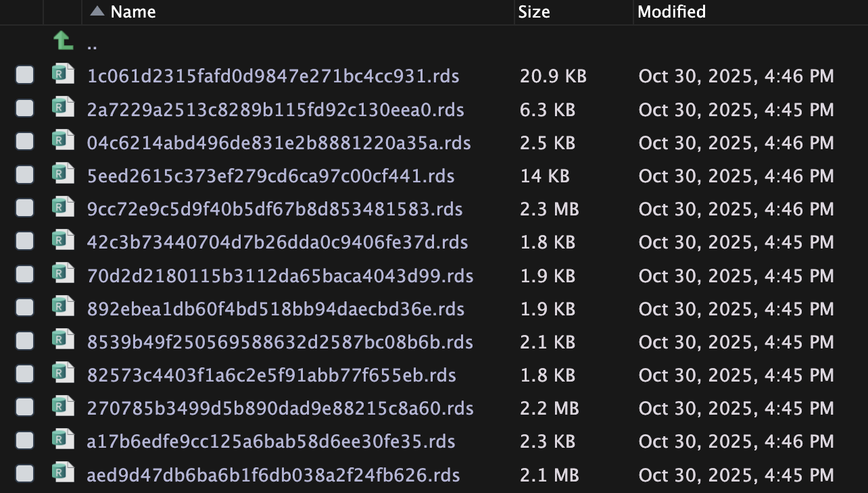Image resolution: width=868 pixels, height=493 pixels.
Task: Open file 892ebea1db60f4bd518bb94daecbd36e.rds
Action: 275,309
